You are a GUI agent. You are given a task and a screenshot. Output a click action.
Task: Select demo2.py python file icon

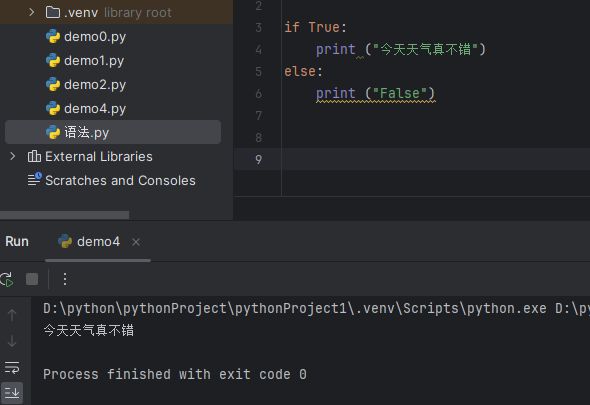pos(53,85)
